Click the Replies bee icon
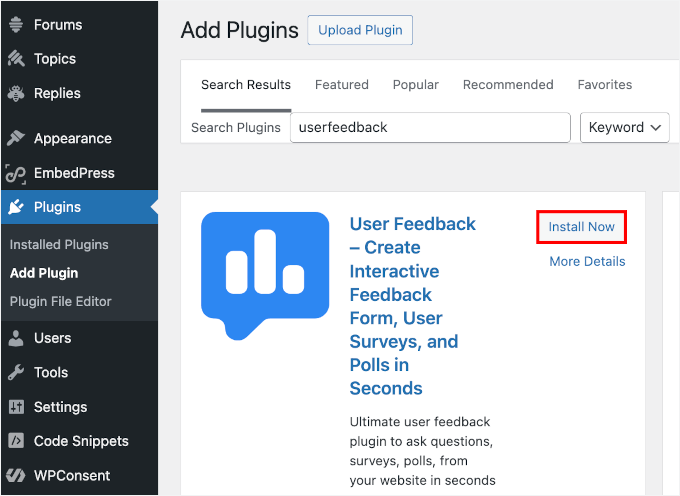Image resolution: width=680 pixels, height=496 pixels. tap(16, 93)
